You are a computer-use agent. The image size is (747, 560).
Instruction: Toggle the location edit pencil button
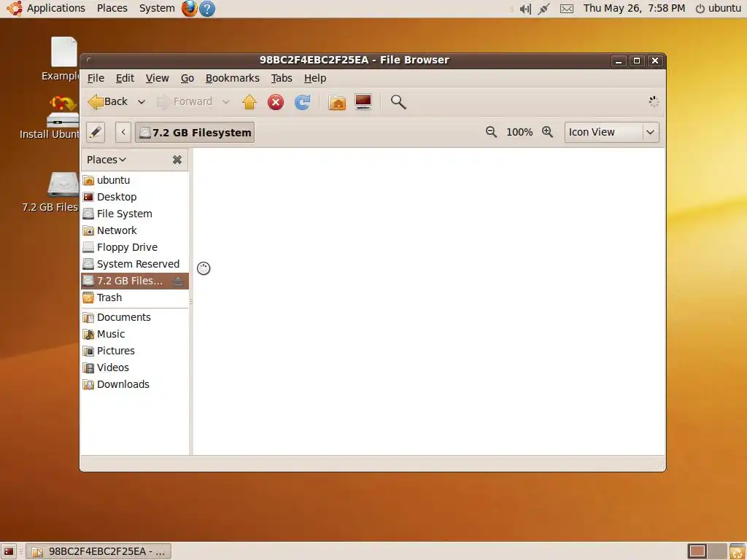click(96, 132)
